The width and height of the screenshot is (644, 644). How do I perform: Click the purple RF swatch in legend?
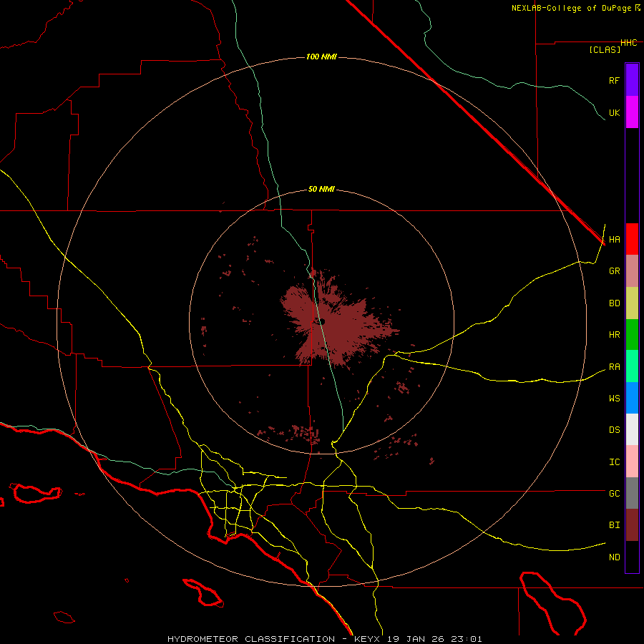click(632, 80)
